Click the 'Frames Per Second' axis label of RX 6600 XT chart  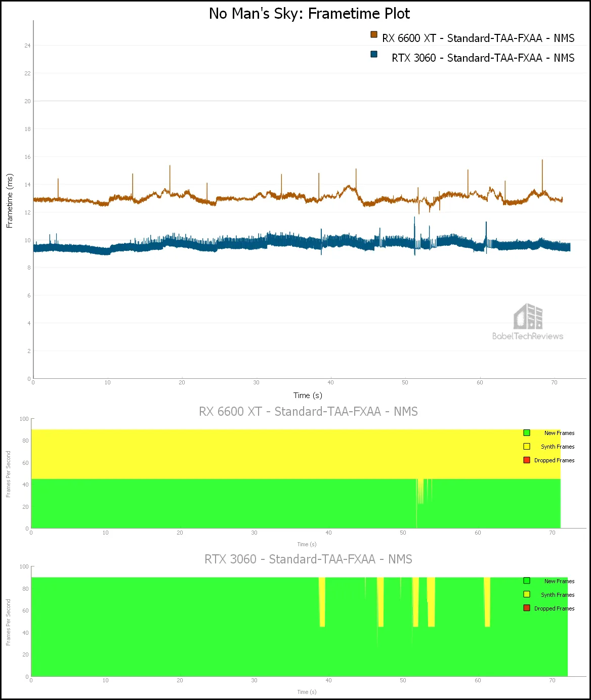(x=8, y=474)
